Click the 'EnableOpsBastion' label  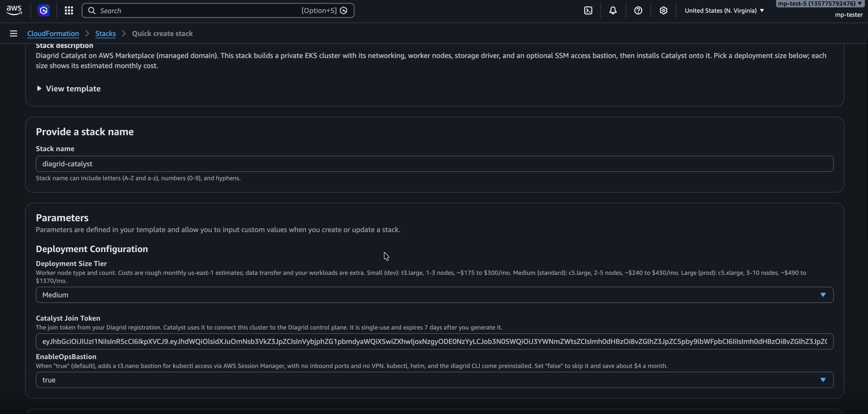coord(66,357)
